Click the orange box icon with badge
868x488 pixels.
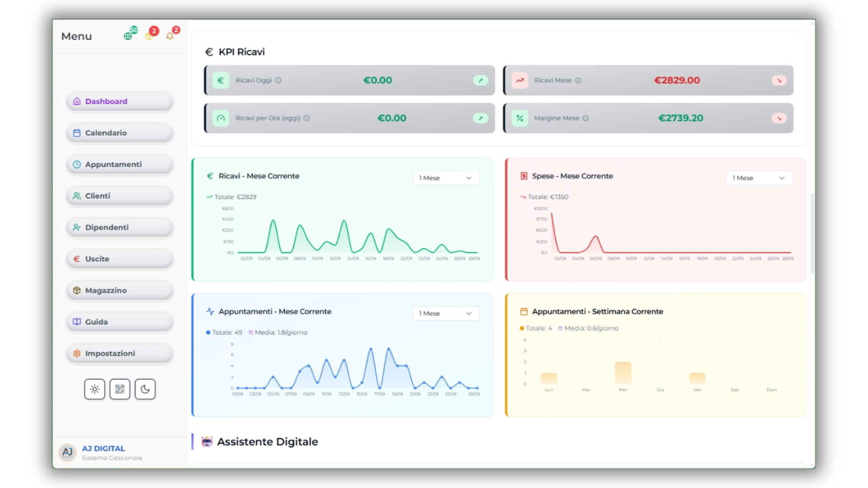(149, 36)
